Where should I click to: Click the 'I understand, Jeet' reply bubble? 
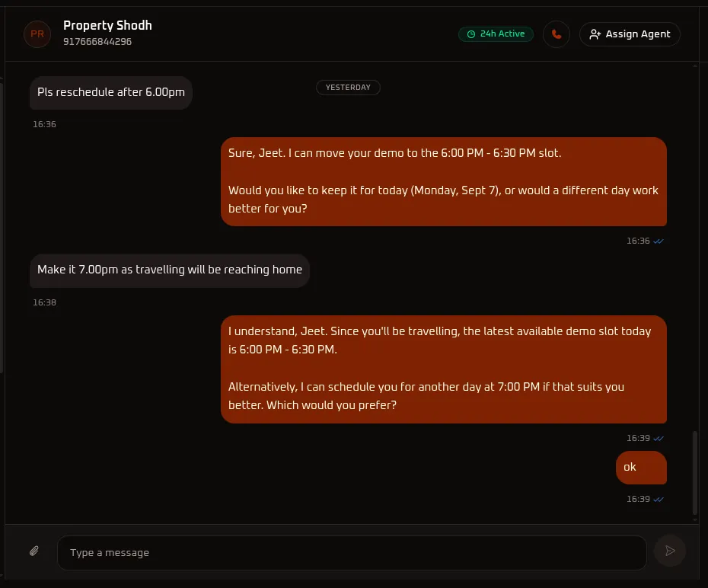tap(444, 369)
